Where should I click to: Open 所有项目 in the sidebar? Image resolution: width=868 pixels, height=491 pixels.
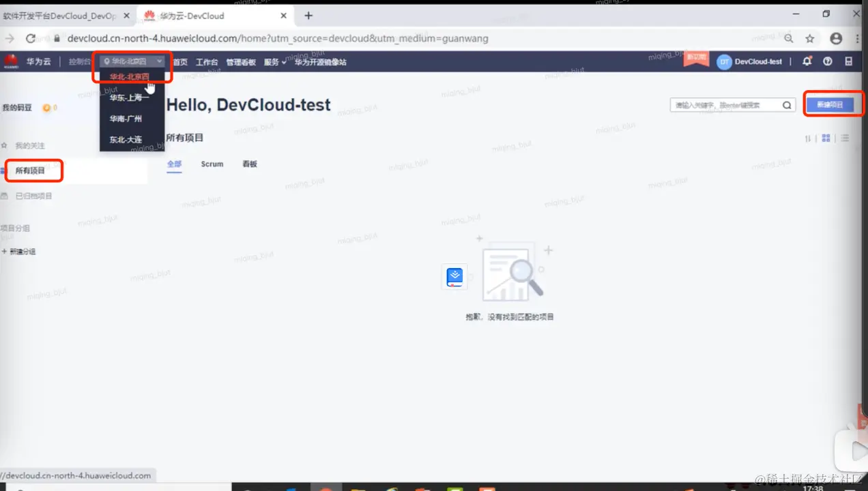[30, 170]
